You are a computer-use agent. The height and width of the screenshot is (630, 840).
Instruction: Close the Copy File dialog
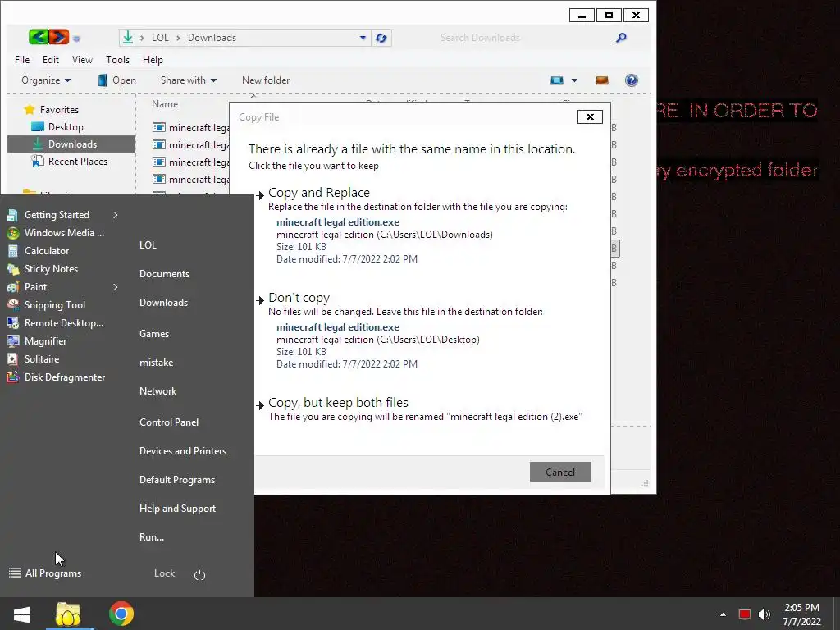click(x=590, y=116)
